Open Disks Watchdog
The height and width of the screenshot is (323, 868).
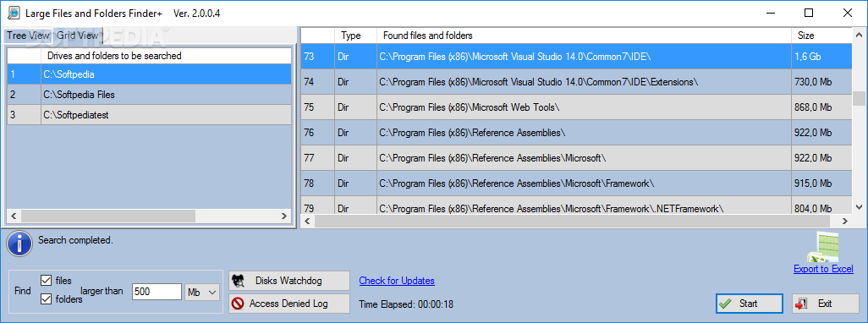289,281
